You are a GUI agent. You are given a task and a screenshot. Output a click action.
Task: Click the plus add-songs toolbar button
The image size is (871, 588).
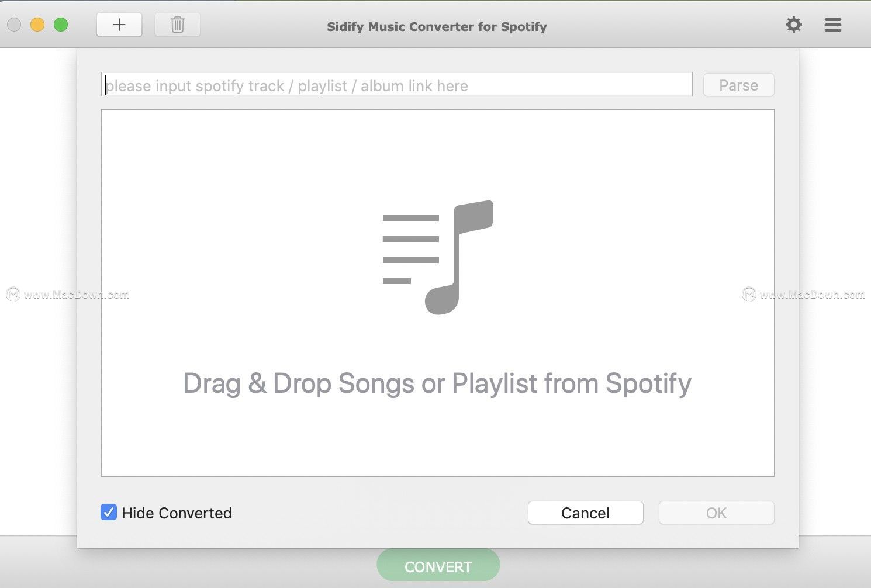point(119,25)
